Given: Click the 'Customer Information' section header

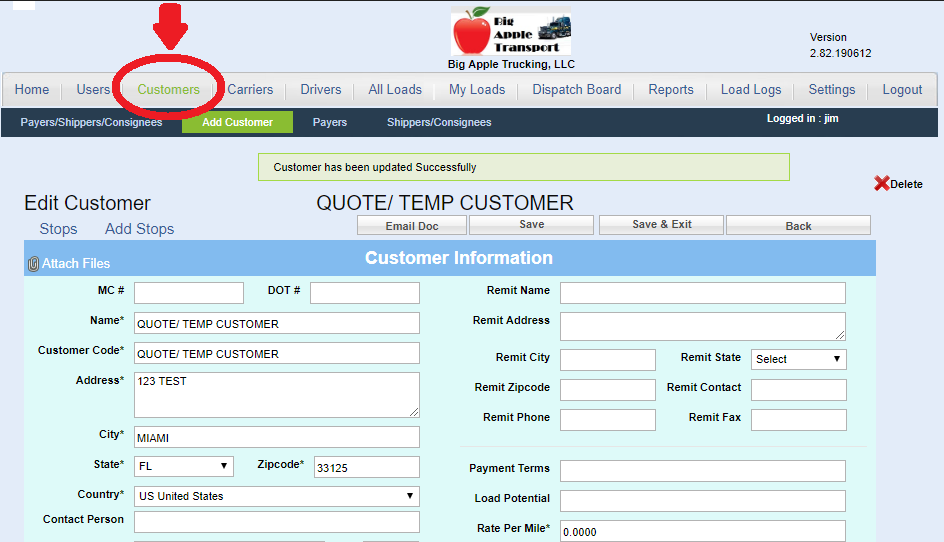Looking at the screenshot, I should [459, 258].
